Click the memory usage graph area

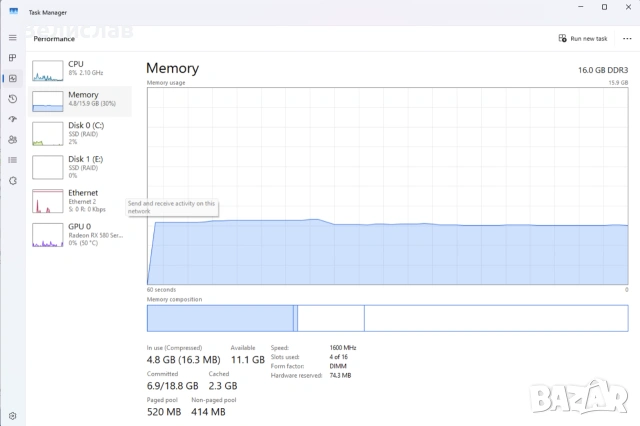tap(387, 186)
